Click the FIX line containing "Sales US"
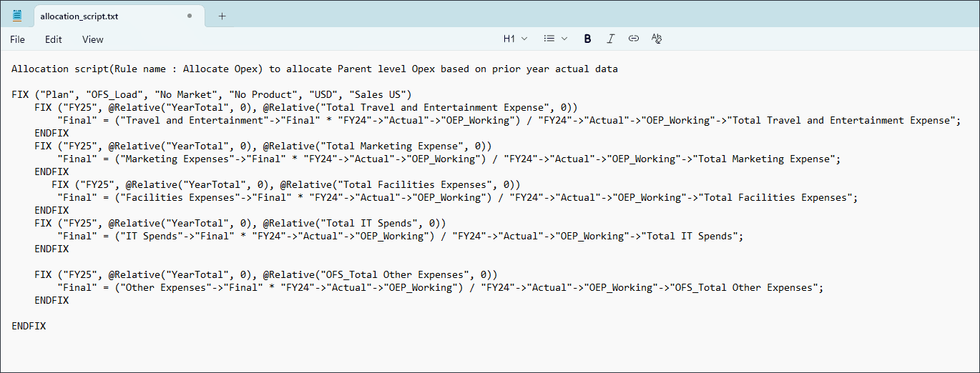The width and height of the screenshot is (980, 373). (212, 94)
